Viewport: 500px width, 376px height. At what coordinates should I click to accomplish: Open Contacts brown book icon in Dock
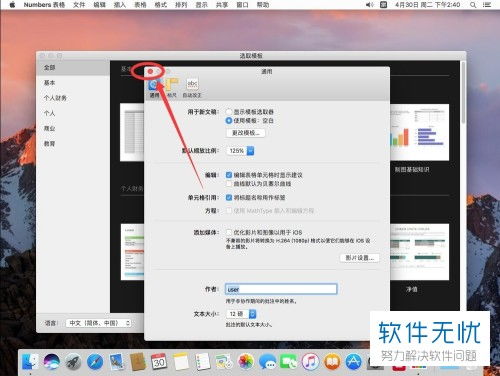(x=138, y=361)
